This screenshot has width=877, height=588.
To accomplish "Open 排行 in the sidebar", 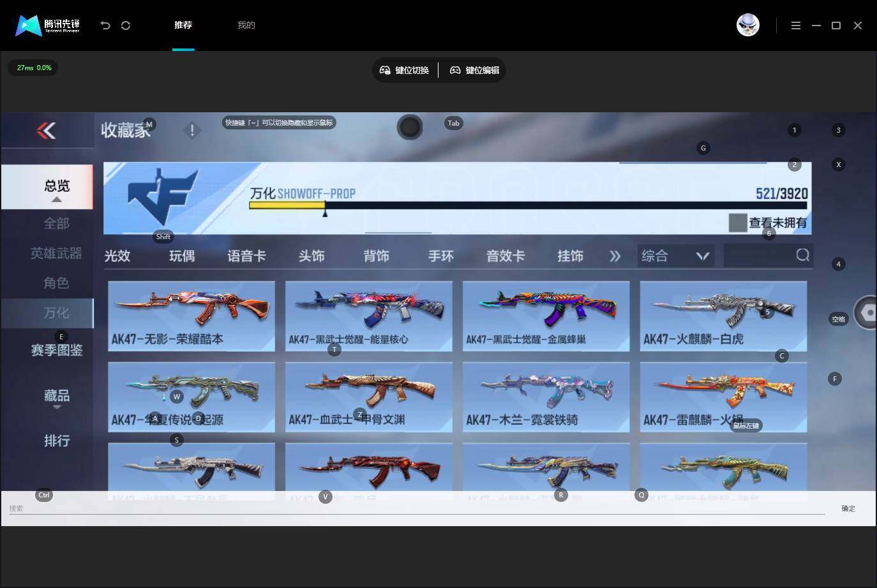I will tap(57, 441).
